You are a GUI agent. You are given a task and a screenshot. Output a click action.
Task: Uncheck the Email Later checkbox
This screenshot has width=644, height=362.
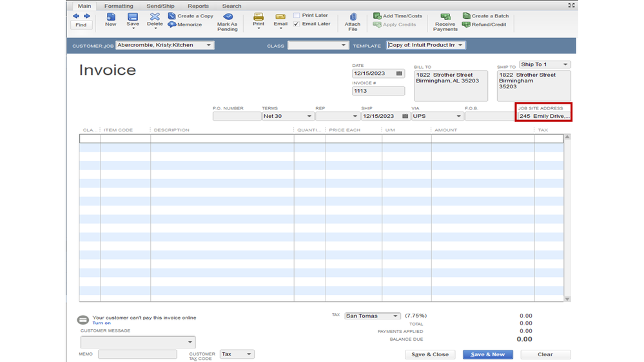297,24
